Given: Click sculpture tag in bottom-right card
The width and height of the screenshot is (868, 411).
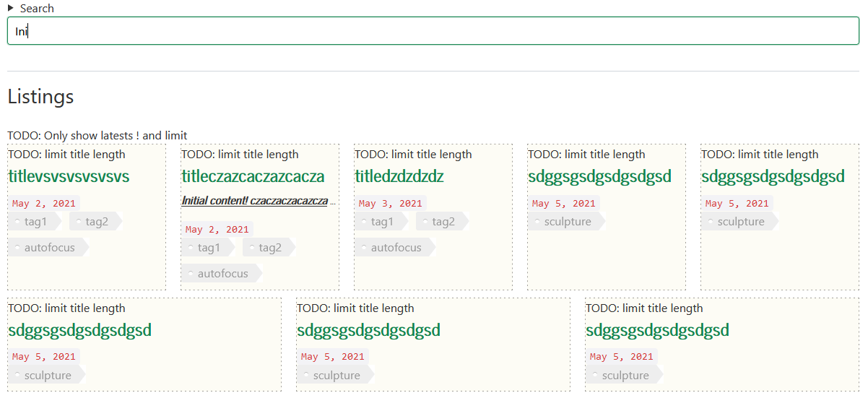Looking at the screenshot, I should [x=625, y=376].
